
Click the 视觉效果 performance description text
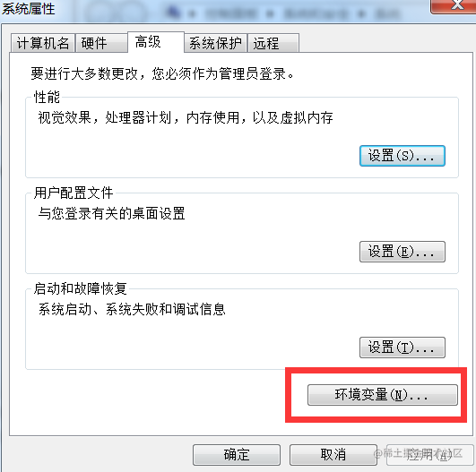186,117
